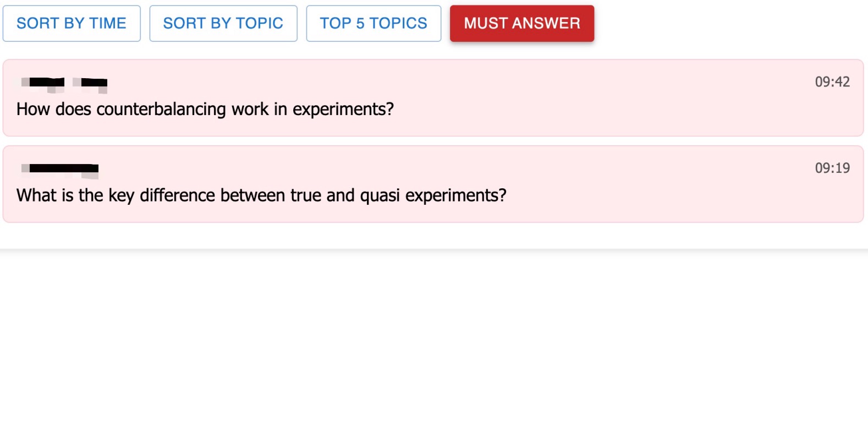Select the true and quasi experiments card

pos(433,184)
